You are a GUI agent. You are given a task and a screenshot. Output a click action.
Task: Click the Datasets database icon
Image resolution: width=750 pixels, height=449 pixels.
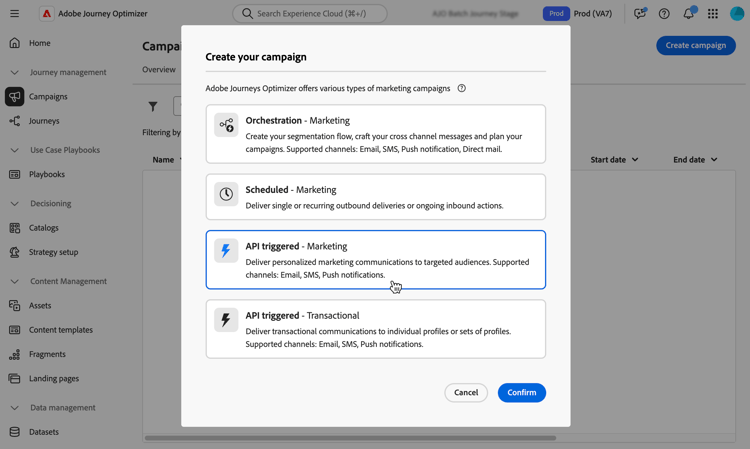(14, 432)
